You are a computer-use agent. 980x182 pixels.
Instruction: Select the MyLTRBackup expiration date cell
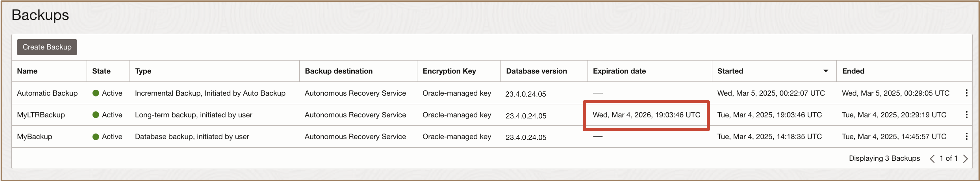tap(646, 115)
